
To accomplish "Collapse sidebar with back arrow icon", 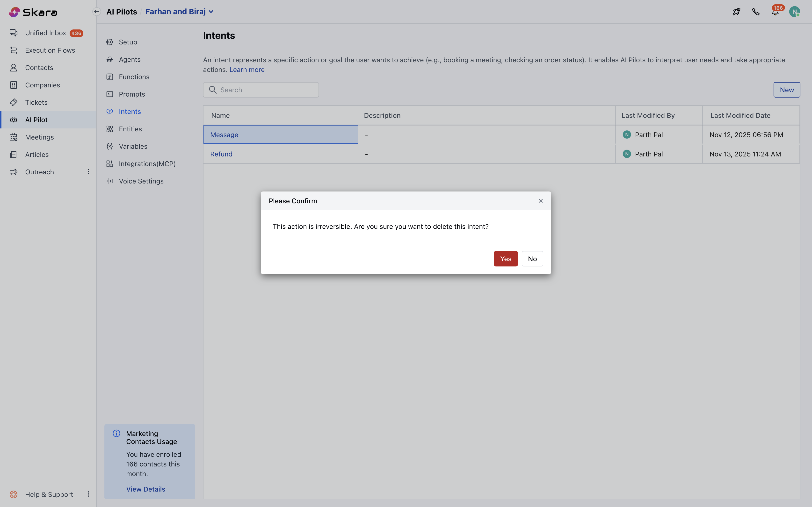I will [97, 12].
